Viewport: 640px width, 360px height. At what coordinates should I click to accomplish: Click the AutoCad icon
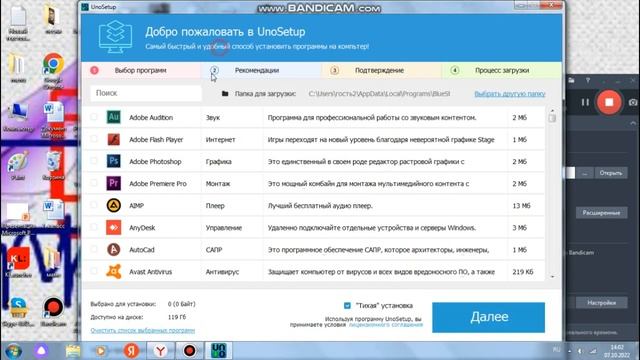113,249
